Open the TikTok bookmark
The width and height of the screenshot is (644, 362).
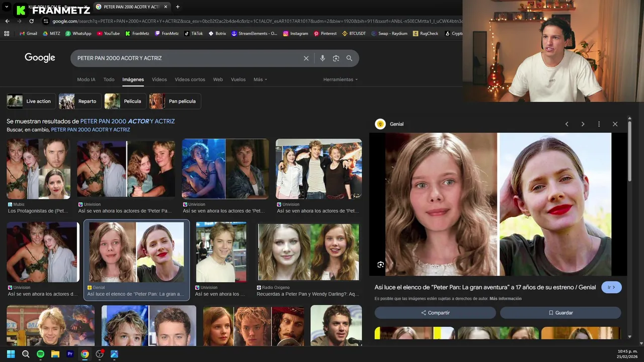click(x=193, y=34)
